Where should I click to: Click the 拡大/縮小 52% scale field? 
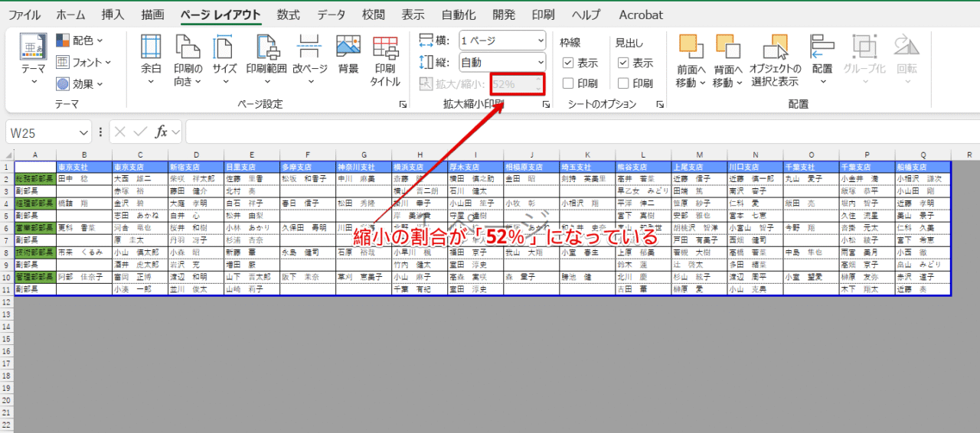coord(517,83)
